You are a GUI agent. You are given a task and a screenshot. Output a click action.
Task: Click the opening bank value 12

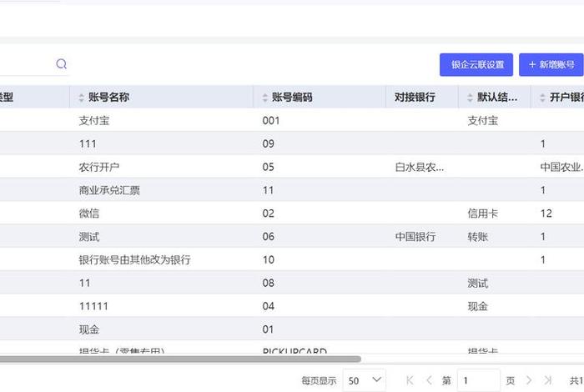click(546, 214)
